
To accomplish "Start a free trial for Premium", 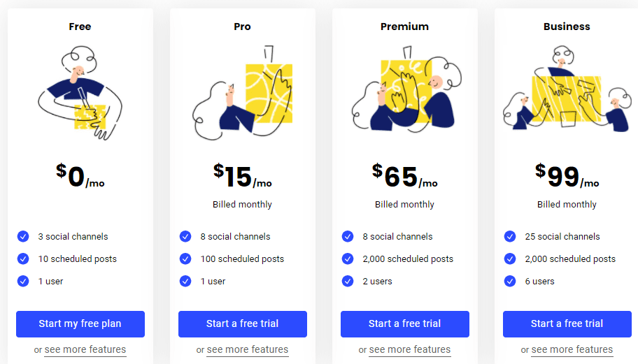I will pyautogui.click(x=405, y=324).
